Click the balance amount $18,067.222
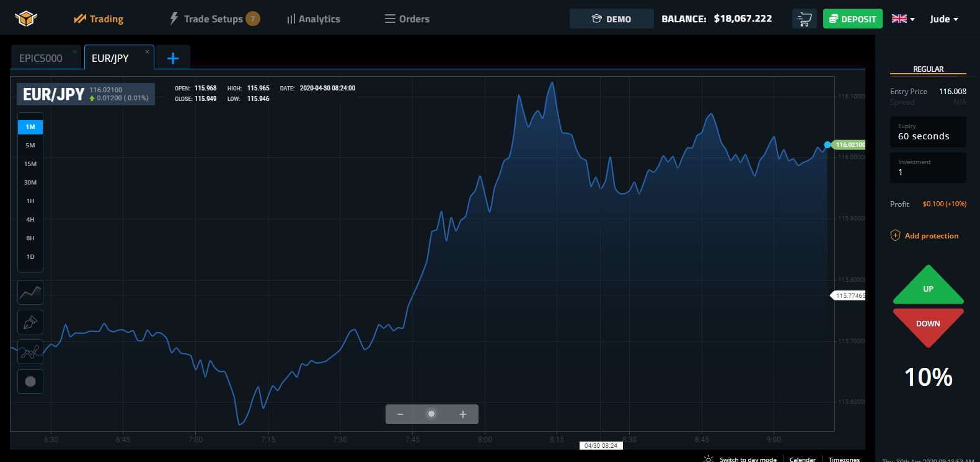Screen dimensions: 980x462 coord(743,19)
